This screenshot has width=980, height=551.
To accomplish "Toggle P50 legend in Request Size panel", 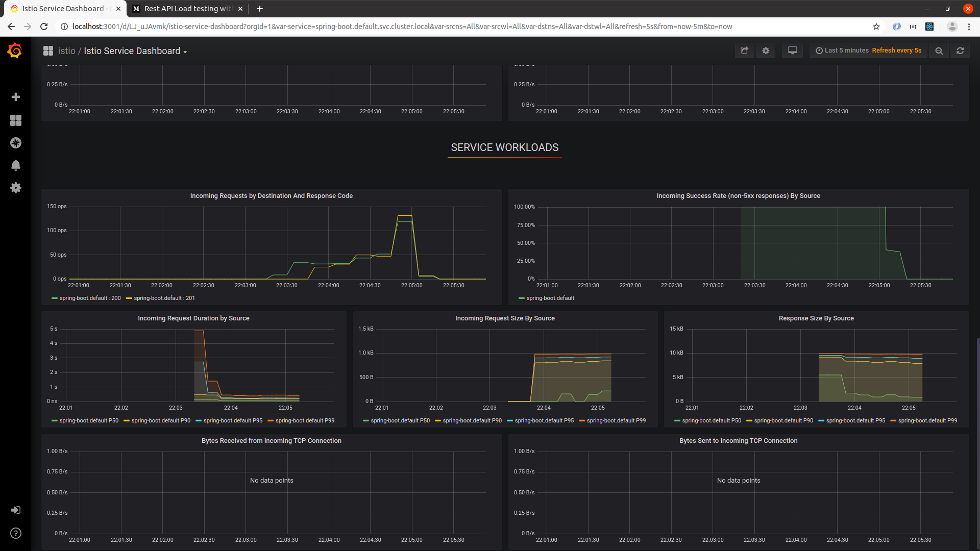I will (400, 421).
